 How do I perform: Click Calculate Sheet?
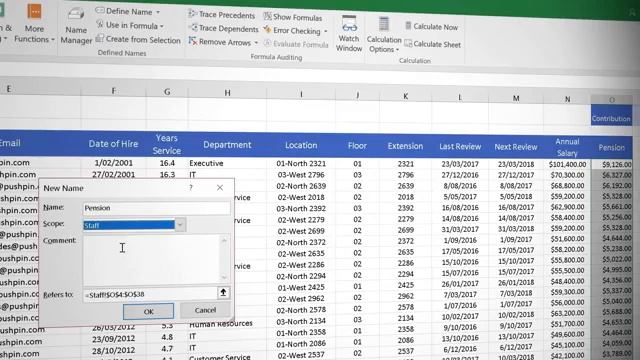433,44
